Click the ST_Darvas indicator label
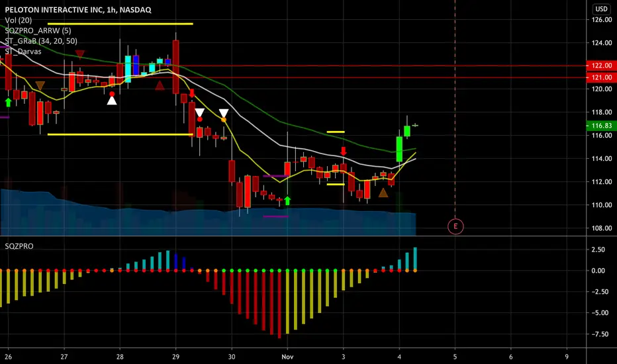 [x=23, y=51]
